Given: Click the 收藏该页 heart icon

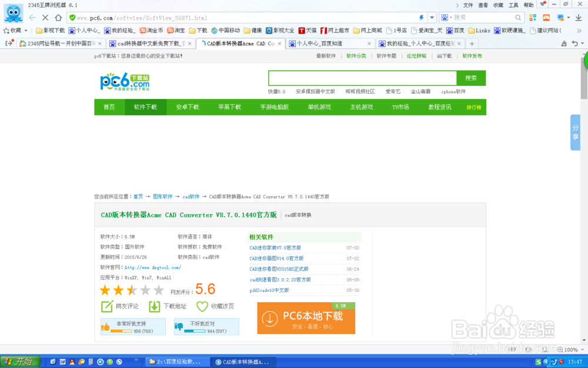Looking at the screenshot, I should coord(202,306).
